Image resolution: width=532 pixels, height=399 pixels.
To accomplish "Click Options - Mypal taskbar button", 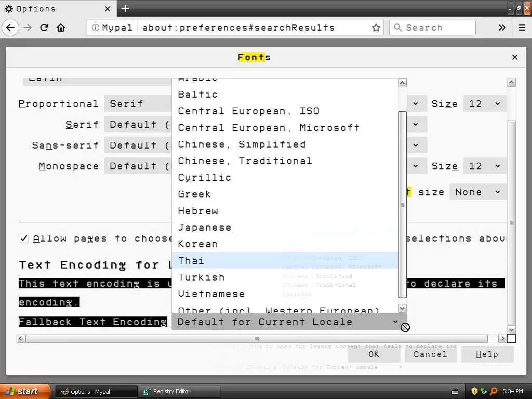I will [96, 391].
